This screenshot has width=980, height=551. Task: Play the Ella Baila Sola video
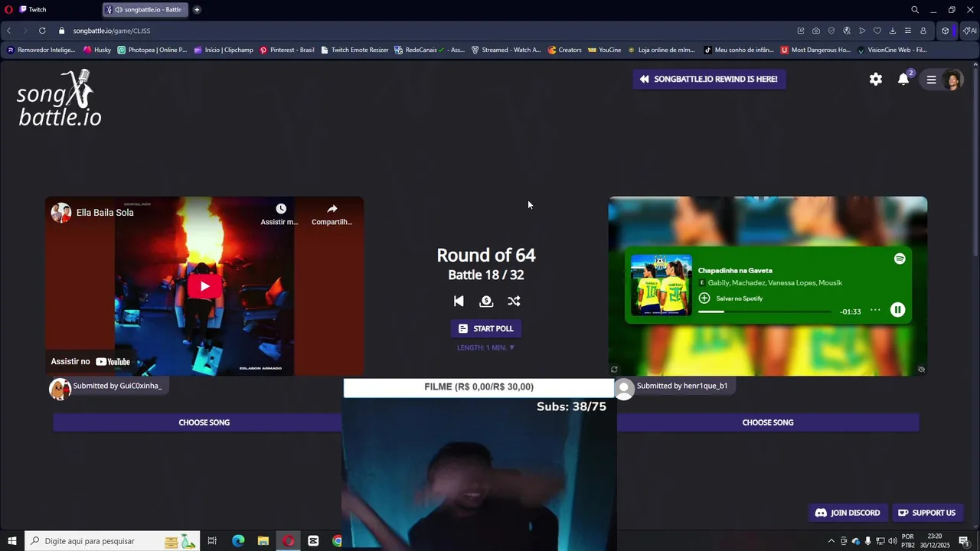[204, 286]
